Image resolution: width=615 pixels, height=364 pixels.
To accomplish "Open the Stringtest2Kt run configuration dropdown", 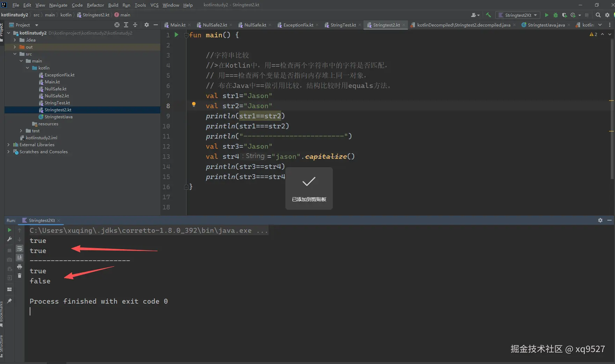I will (518, 15).
